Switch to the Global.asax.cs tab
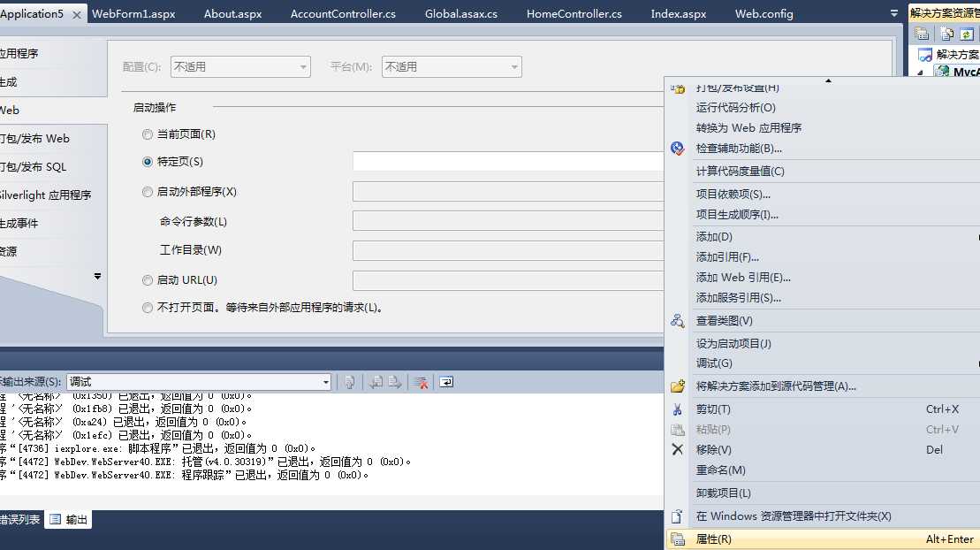This screenshot has width=980, height=550. [461, 13]
